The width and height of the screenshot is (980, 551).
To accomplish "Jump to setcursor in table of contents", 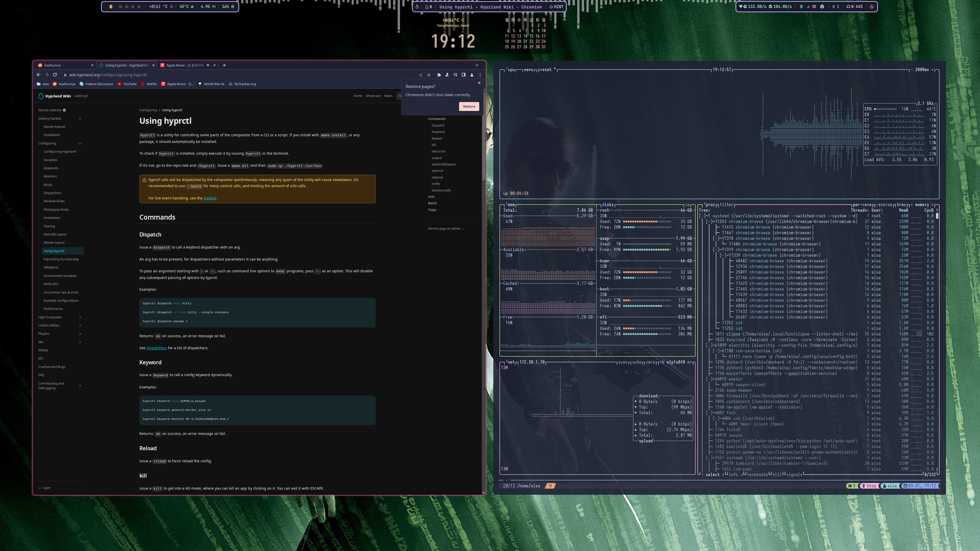I will (x=438, y=151).
